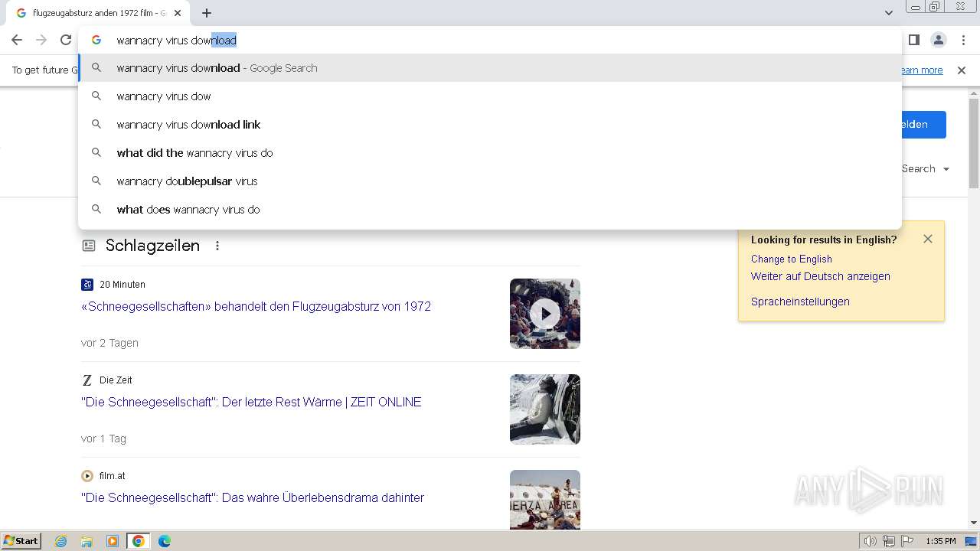Open a new browser tab

click(207, 13)
